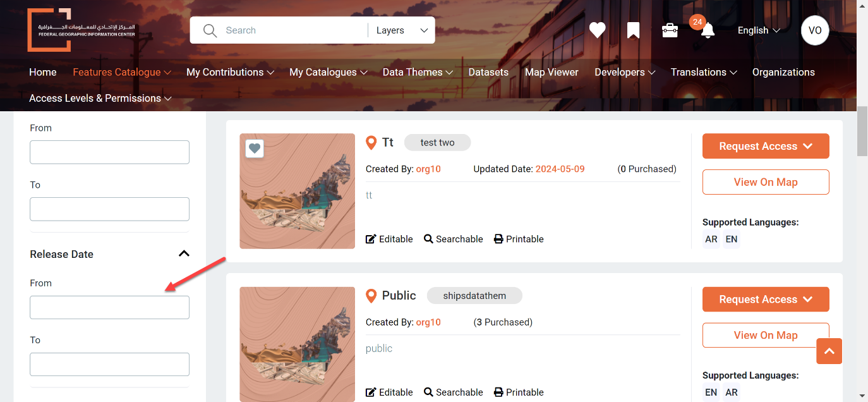This screenshot has width=868, height=402.
Task: Open the Layers search scope dropdown
Action: pyautogui.click(x=402, y=30)
